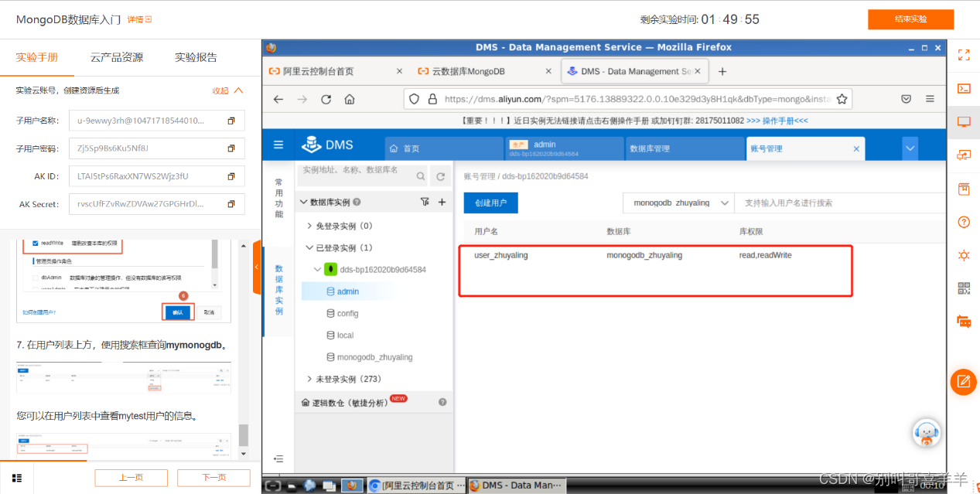Open the 详情 link beside the title
This screenshot has height=494, width=980.
[x=139, y=19]
